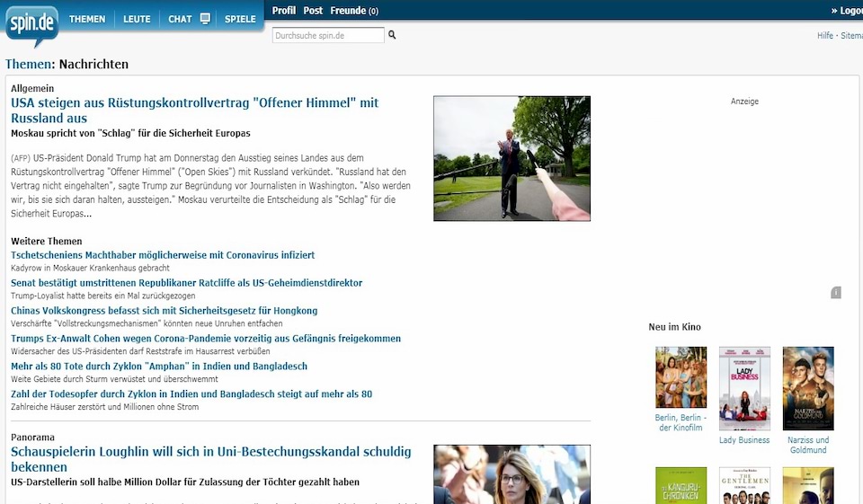Open article 'Mehr als 80 Tote durch Zyklon Amphan'

tap(159, 366)
